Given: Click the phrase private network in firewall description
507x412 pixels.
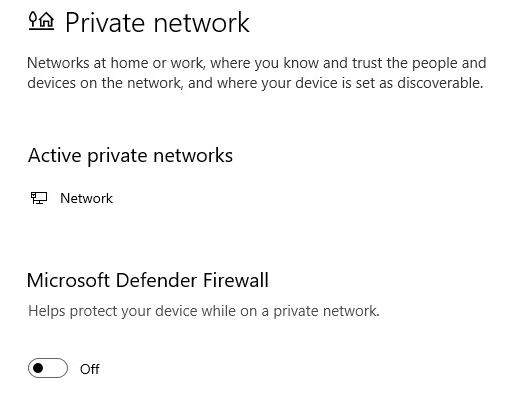Looking at the screenshot, I should 326,311.
